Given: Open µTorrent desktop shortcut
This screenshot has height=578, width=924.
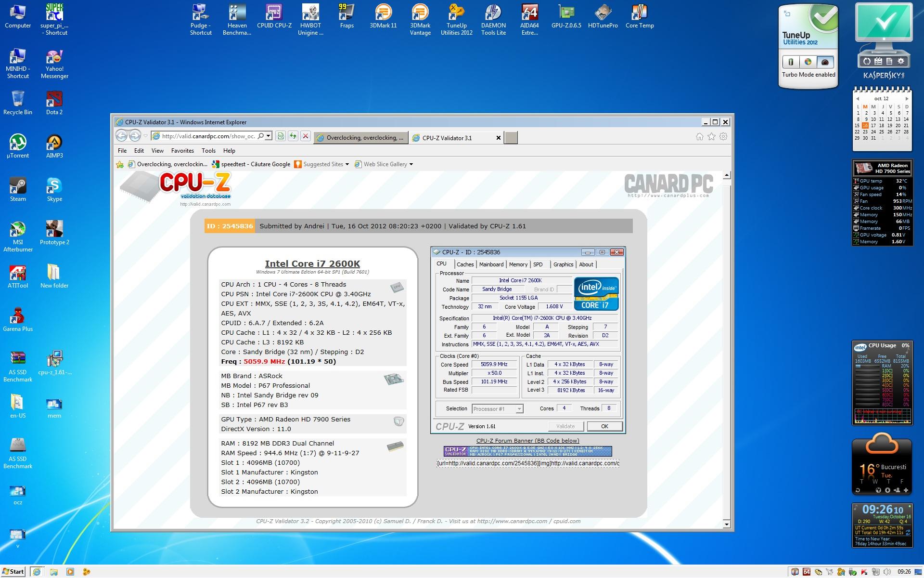Looking at the screenshot, I should (18, 146).
